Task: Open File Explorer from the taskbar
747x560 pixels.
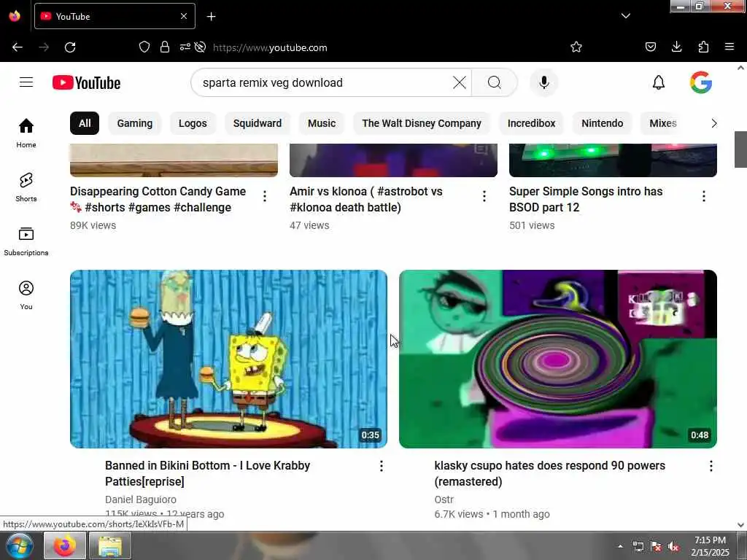Action: click(x=110, y=546)
